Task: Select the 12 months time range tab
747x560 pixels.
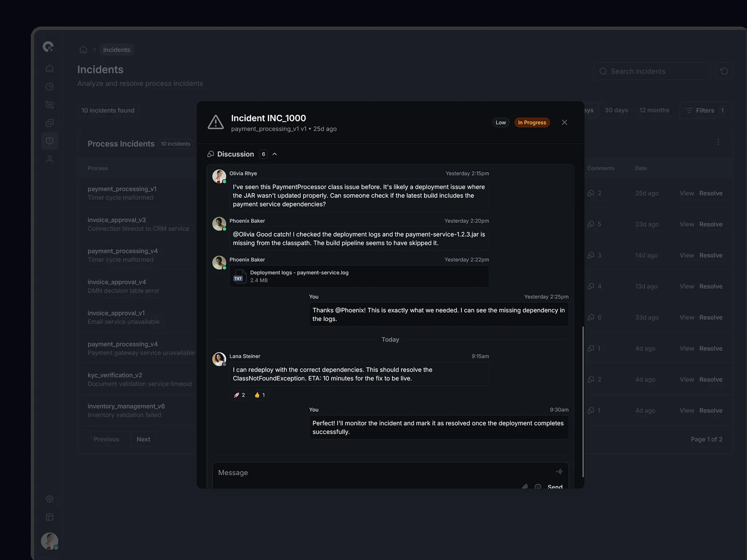Action: pos(654,111)
